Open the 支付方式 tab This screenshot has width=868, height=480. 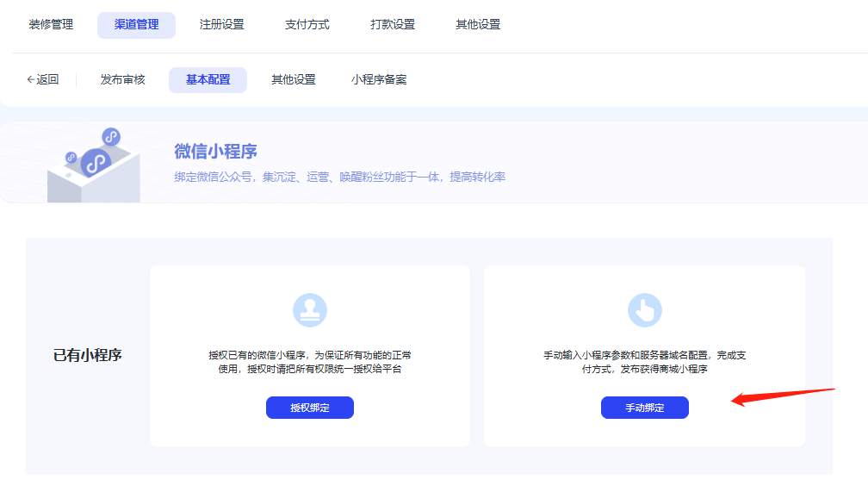point(307,24)
